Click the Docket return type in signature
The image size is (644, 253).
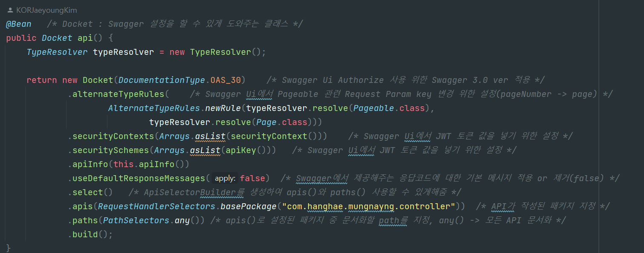click(x=57, y=38)
